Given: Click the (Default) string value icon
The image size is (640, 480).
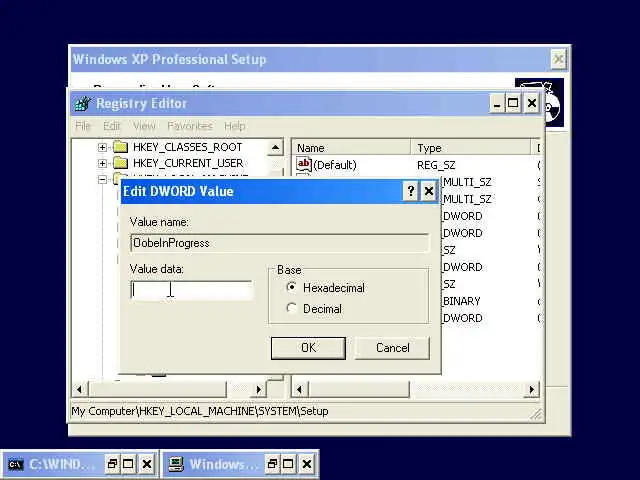Looking at the screenshot, I should pyautogui.click(x=304, y=164).
